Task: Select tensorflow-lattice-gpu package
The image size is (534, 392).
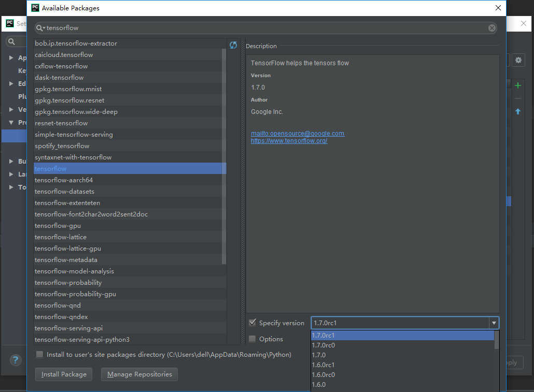Action: point(130,249)
